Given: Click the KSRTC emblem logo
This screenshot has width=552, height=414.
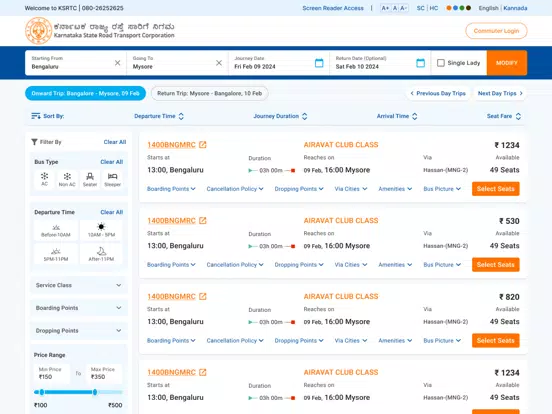Looking at the screenshot, I should pos(38,31).
